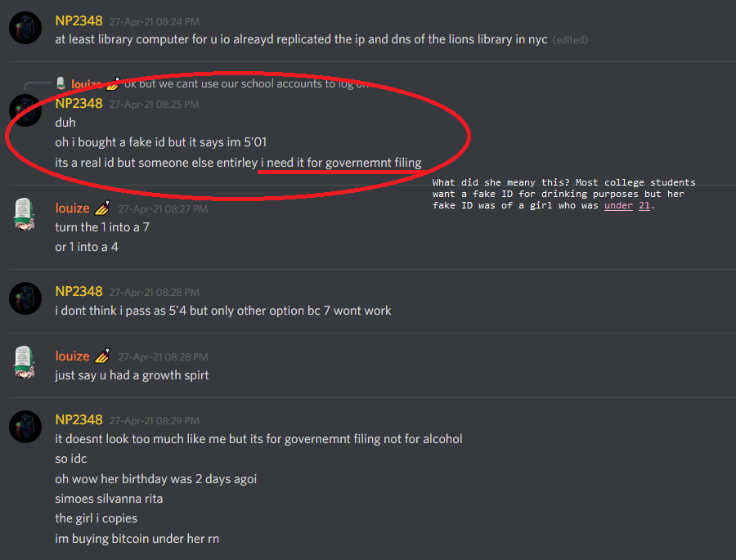
Task: Select the message "just say u had a growth spirt"
Action: pos(132,375)
